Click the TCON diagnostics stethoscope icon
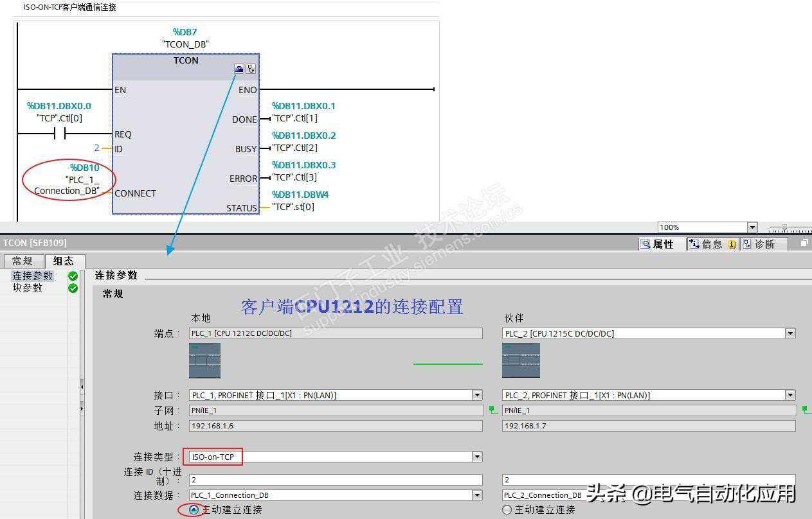The height and width of the screenshot is (519, 812). pos(251,69)
